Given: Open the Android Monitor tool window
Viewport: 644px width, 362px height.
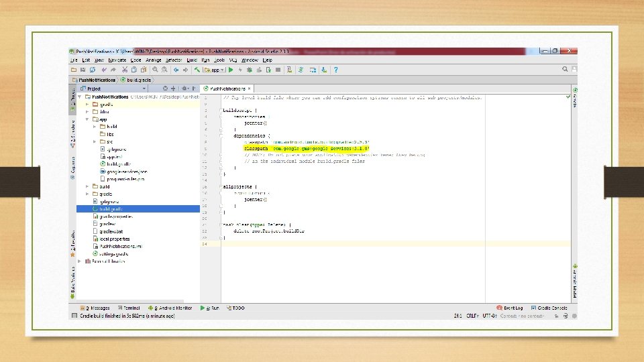Looking at the screenshot, I should [x=170, y=308].
